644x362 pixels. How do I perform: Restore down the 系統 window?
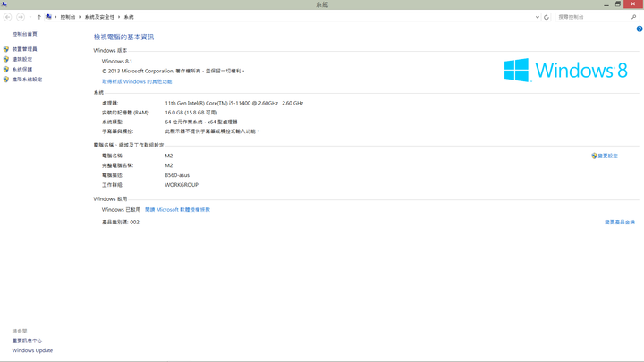coord(618,4)
